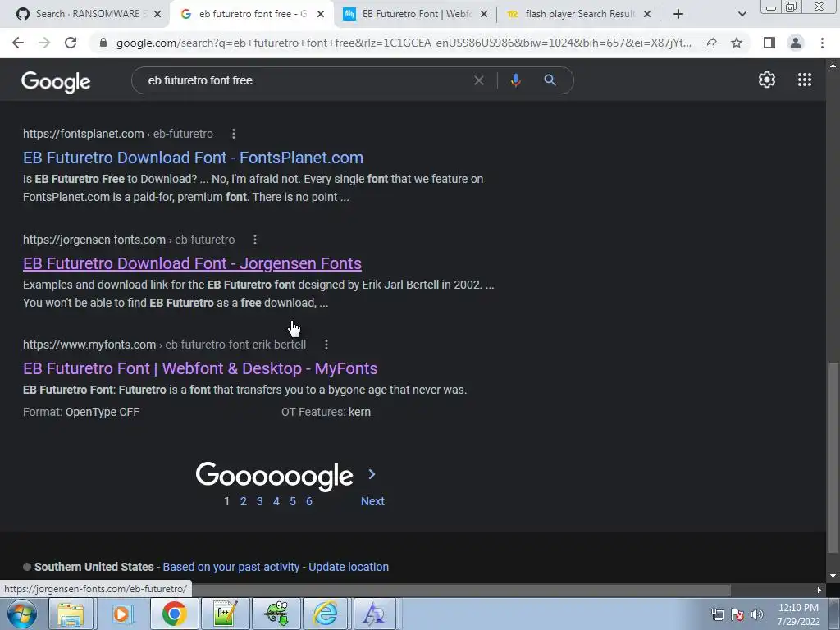The width and height of the screenshot is (840, 630).
Task: Submit the search with the magnifier icon
Action: point(550,80)
